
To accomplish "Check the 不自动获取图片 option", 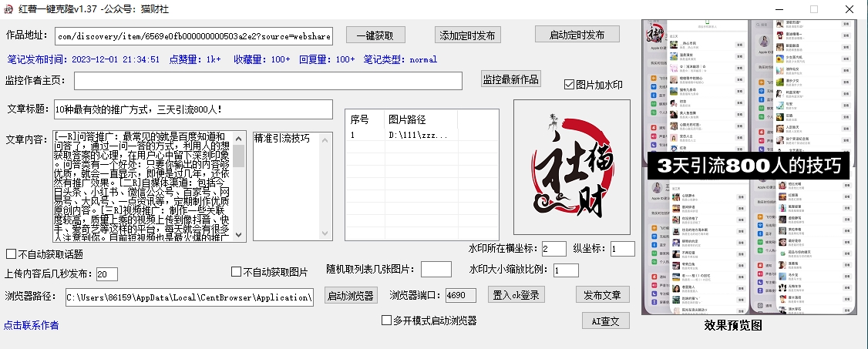I will coord(237,272).
